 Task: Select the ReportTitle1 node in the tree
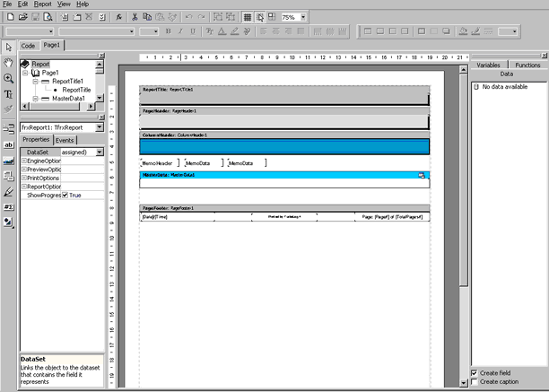[x=67, y=82]
